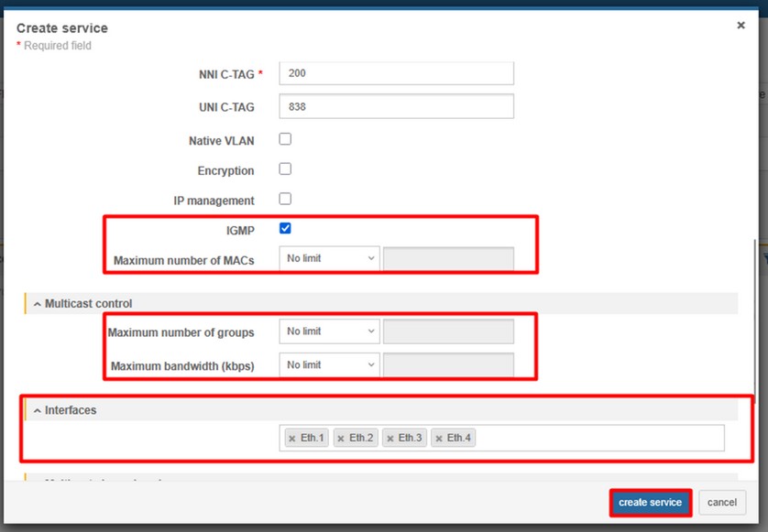The image size is (768, 532).
Task: Open Maximum number of MACs dropdown
Action: coord(329,259)
